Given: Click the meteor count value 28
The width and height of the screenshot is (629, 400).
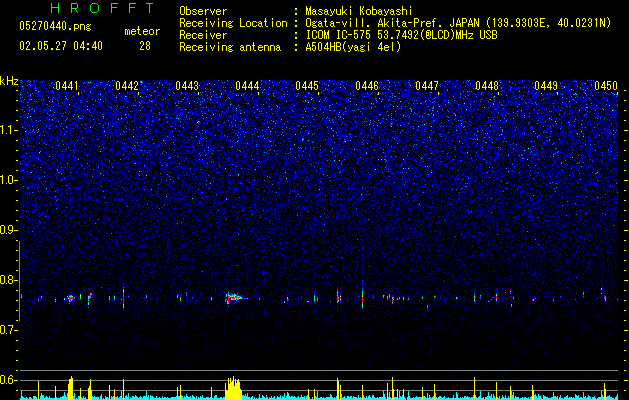Looking at the screenshot, I should tap(145, 46).
